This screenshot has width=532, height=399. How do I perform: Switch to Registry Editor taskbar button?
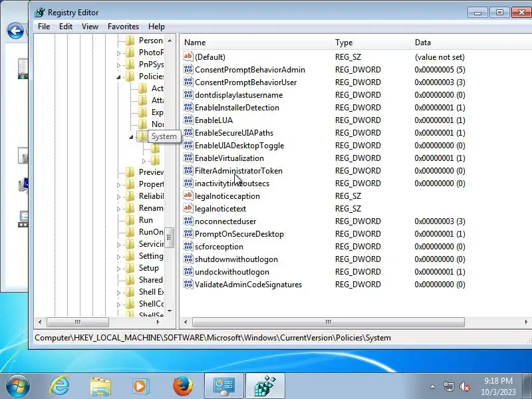(x=265, y=386)
